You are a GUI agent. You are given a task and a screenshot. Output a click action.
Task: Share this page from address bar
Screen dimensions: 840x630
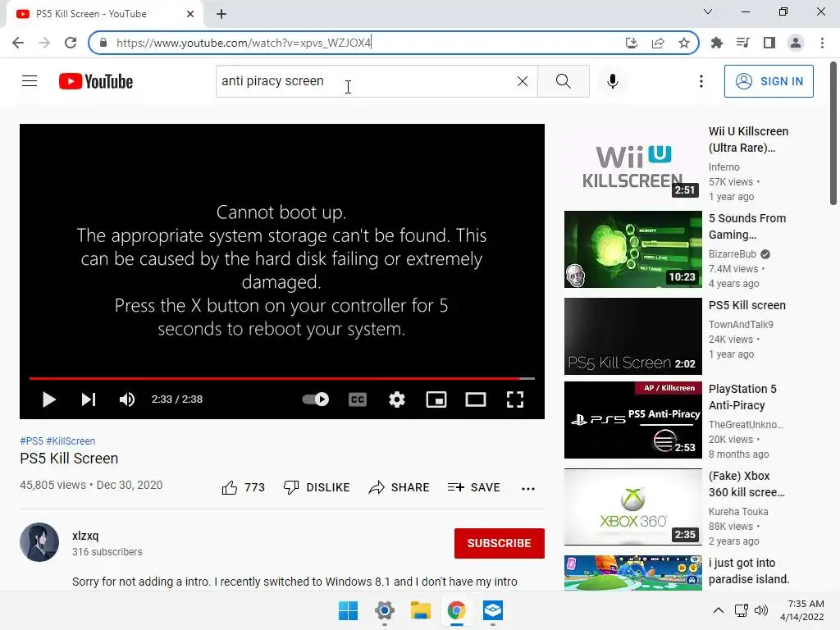pos(658,43)
